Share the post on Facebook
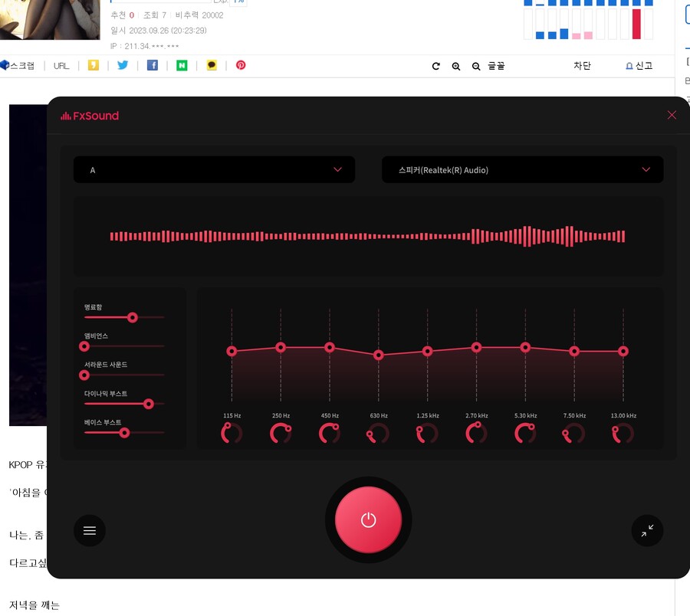Screen dimensions: 690x616 click(152, 65)
